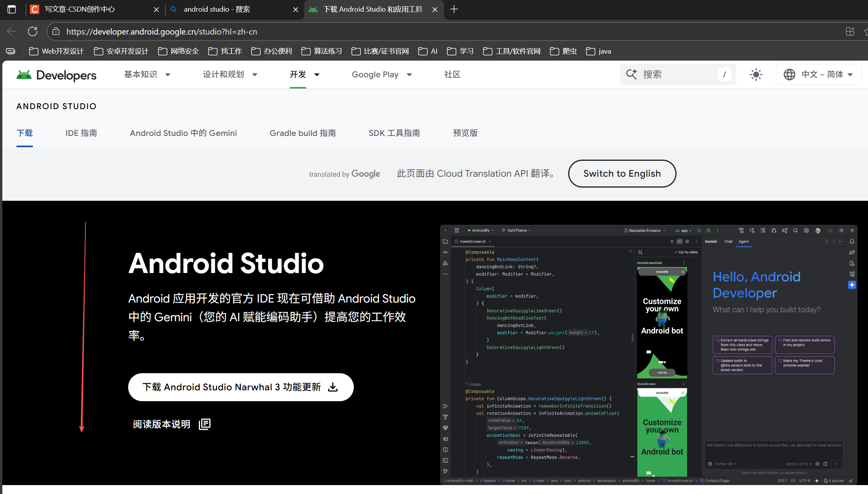The image size is (868, 494).
Task: Open the 阅读版本说明 link
Action: click(172, 424)
